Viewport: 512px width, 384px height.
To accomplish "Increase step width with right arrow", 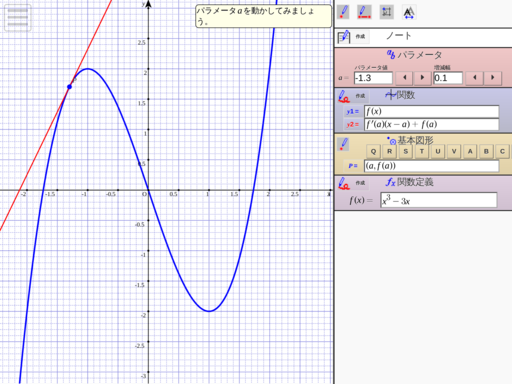I will pyautogui.click(x=493, y=78).
